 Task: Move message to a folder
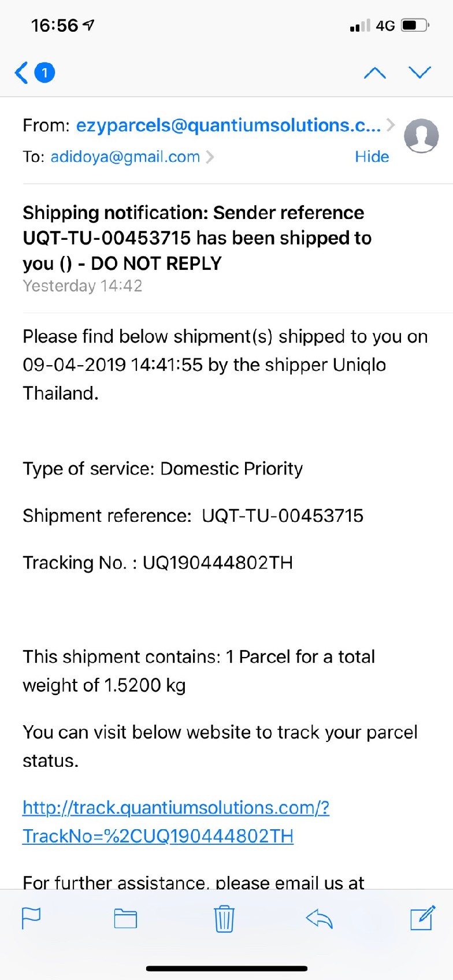[x=125, y=918]
